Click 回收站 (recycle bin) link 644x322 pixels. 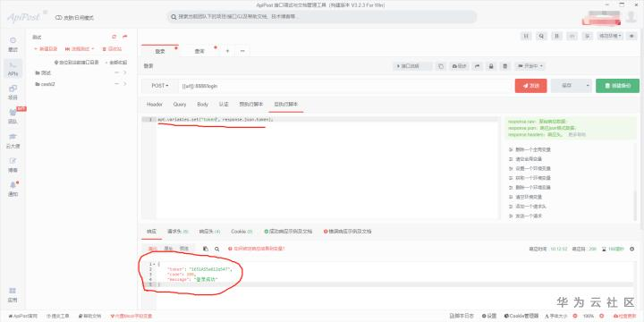click(112, 49)
